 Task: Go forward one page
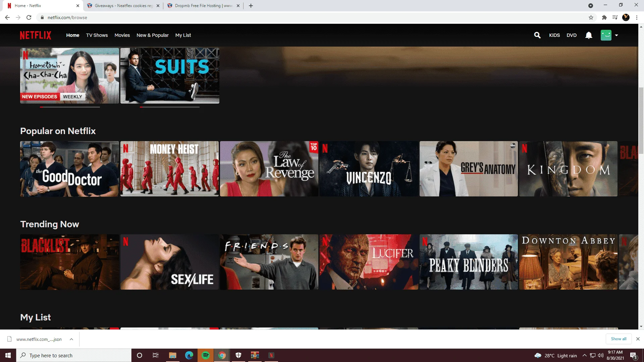click(x=18, y=17)
